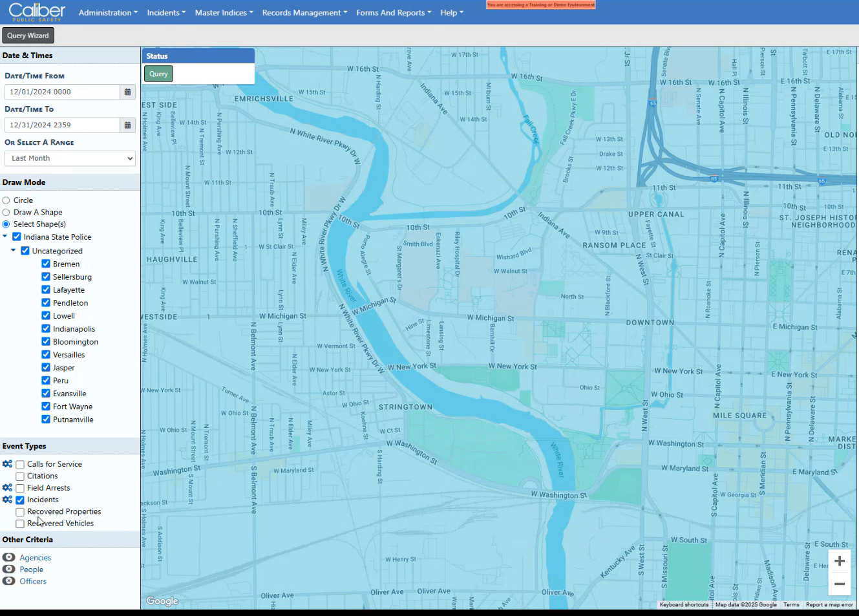Click the Date/Time From input field
859x616 pixels.
tap(62, 92)
